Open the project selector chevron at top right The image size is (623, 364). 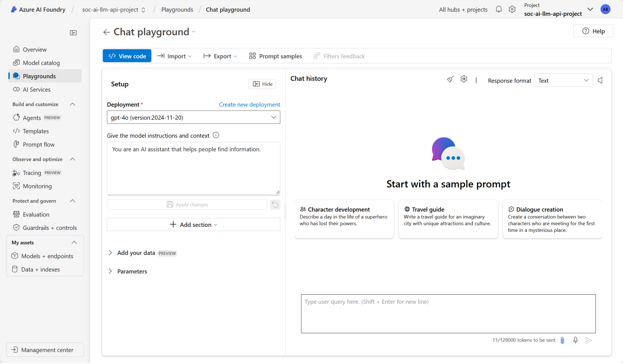tap(590, 9)
